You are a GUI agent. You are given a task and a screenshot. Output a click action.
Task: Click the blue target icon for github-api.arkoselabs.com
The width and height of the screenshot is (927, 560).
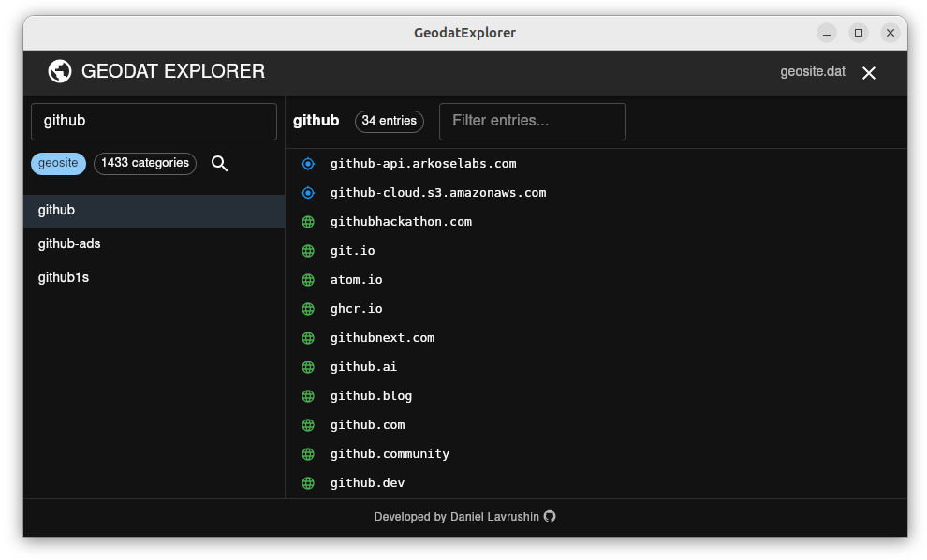tap(308, 164)
